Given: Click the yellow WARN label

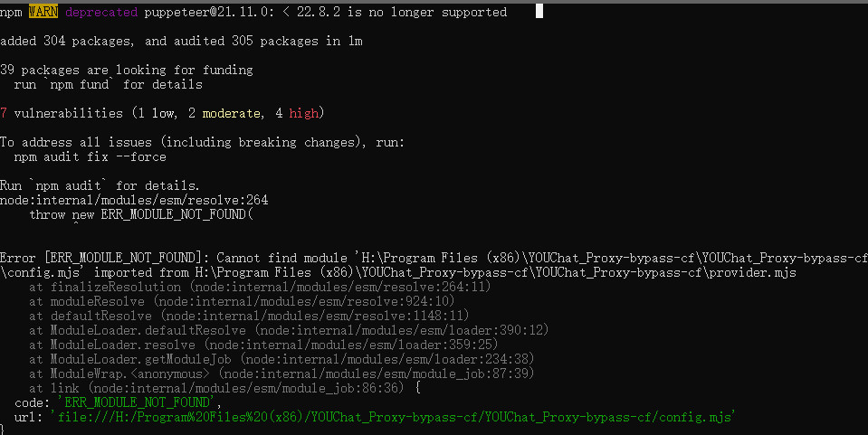Looking at the screenshot, I should pyautogui.click(x=43, y=12).
